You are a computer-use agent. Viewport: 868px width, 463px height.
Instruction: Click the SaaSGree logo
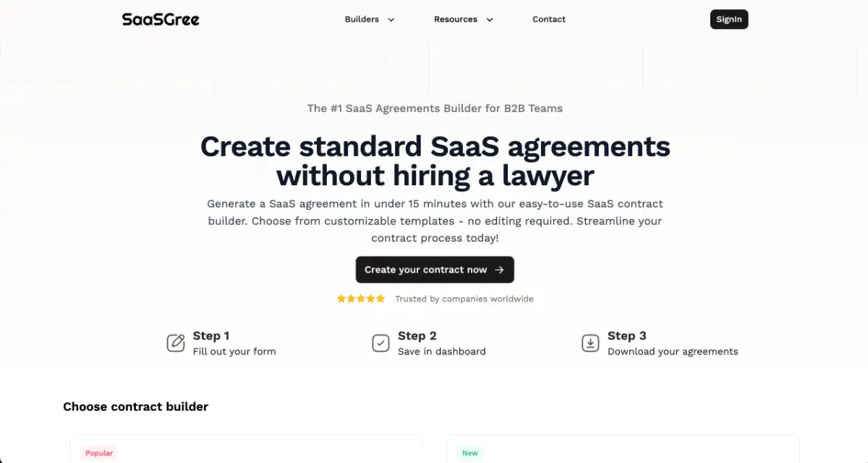tap(161, 20)
